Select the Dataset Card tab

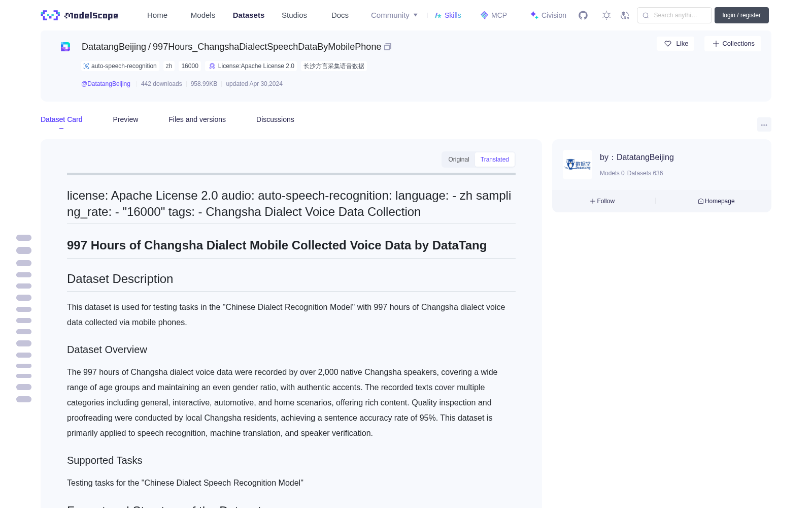coord(61,119)
